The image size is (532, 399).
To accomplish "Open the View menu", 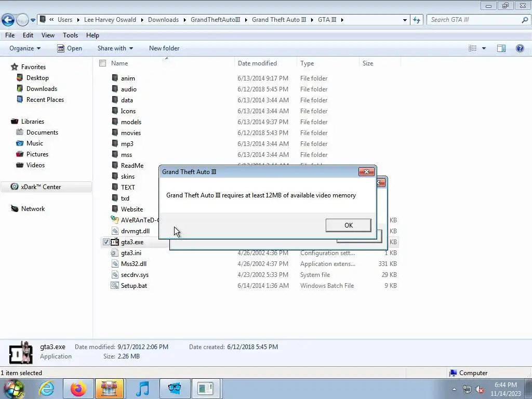I will click(48, 35).
